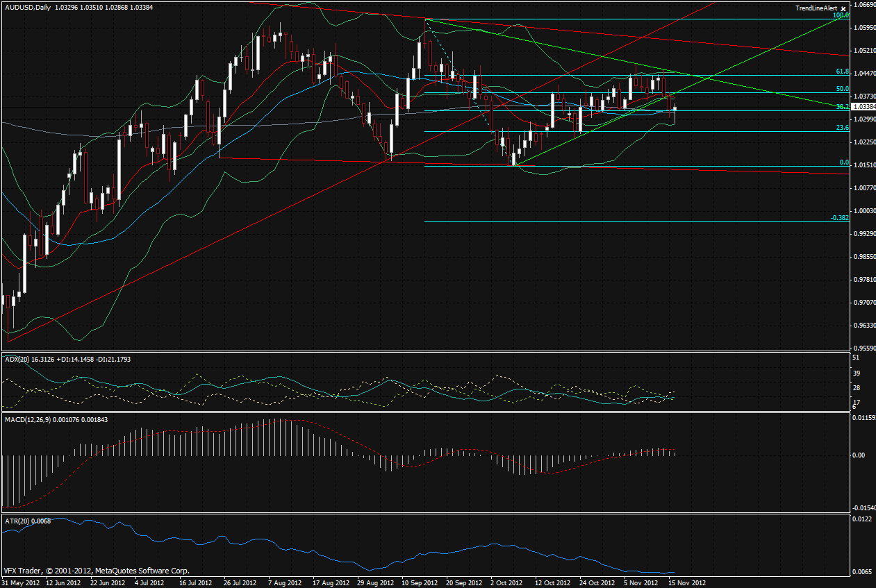Click the ADX(20) indicator label
876x588 pixels.
tap(15, 359)
